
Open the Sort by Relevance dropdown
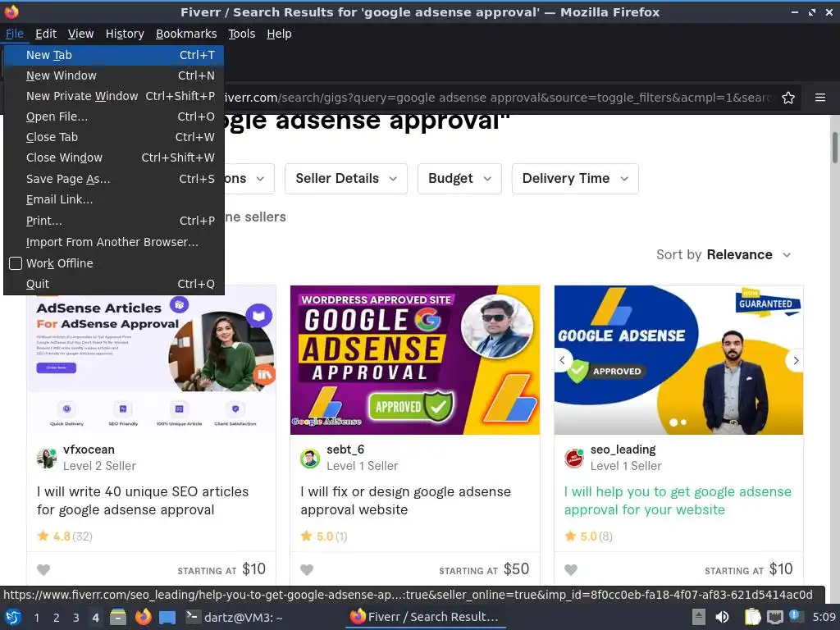[x=724, y=254]
